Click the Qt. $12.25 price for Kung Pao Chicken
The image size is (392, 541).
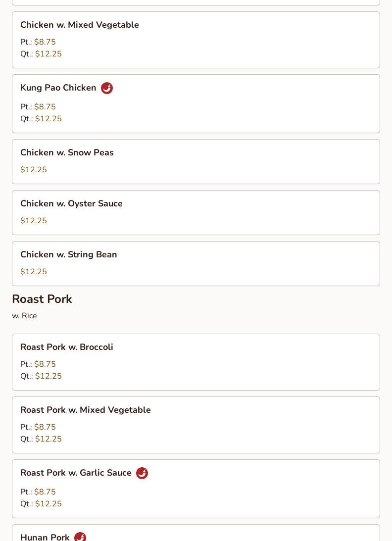41,119
